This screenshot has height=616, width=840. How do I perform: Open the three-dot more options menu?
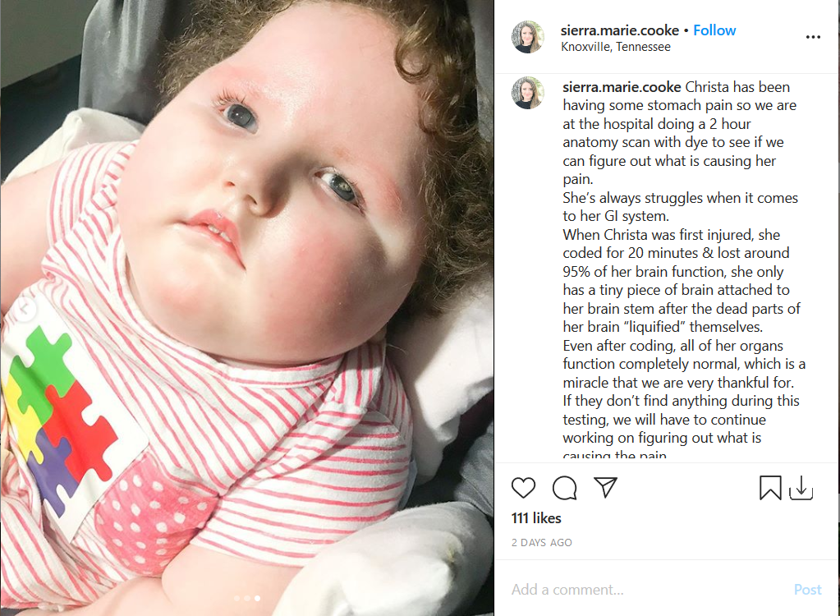(813, 37)
